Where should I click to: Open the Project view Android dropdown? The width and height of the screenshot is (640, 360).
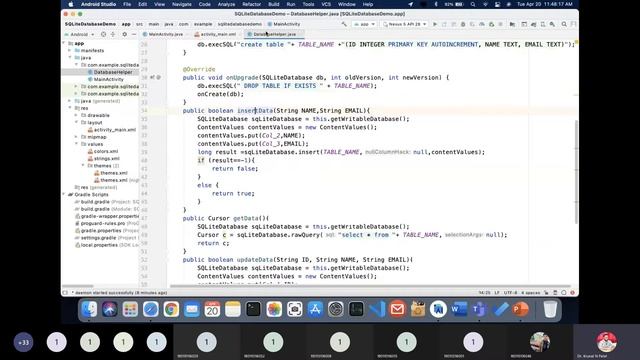[80, 34]
